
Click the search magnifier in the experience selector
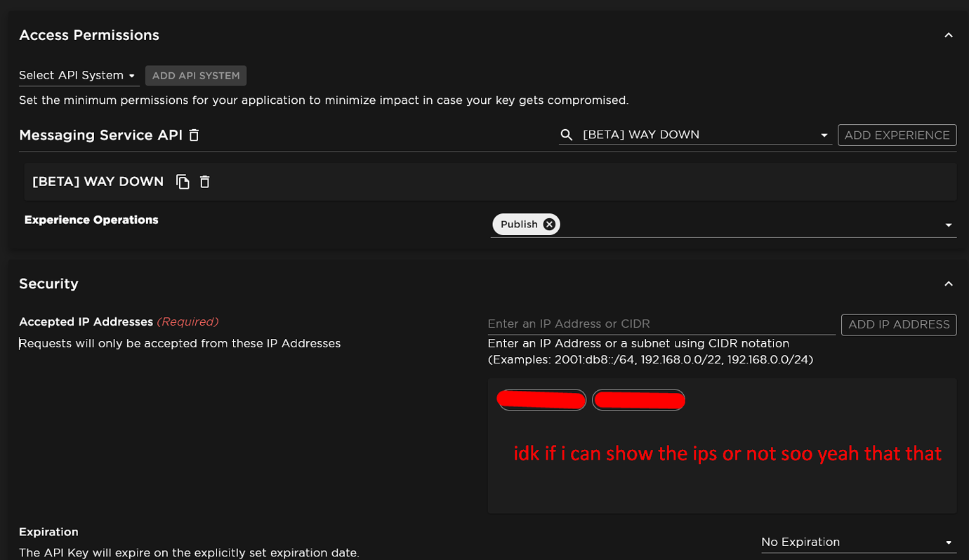566,135
